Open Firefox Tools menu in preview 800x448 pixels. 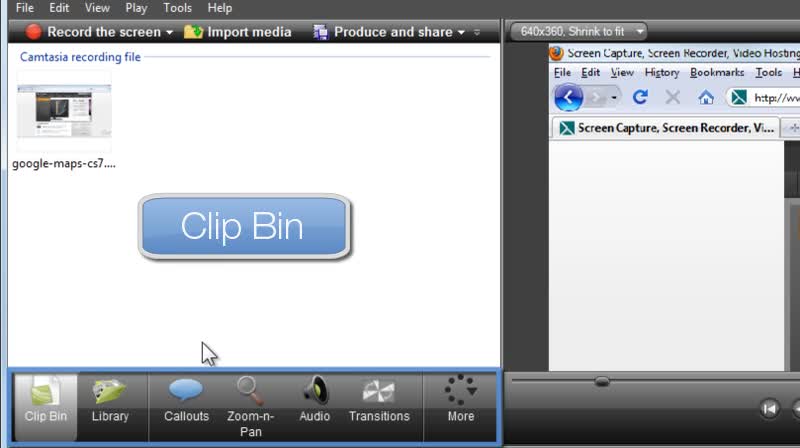(768, 72)
